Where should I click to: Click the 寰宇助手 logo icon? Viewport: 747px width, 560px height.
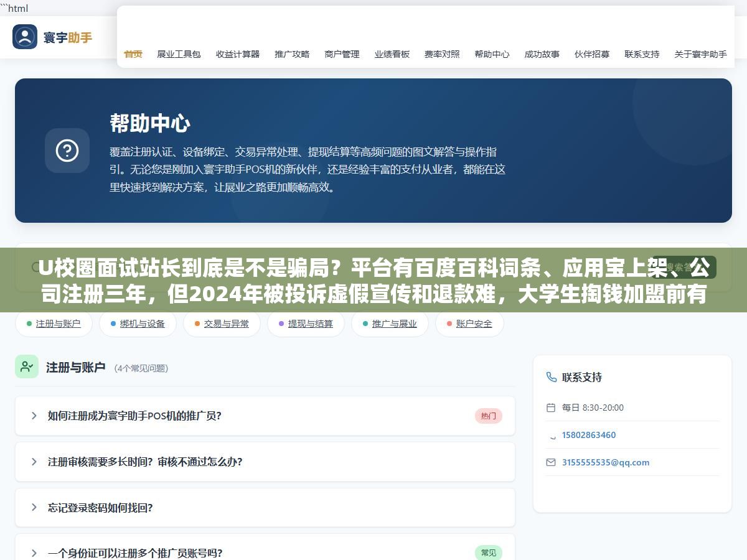(x=25, y=37)
